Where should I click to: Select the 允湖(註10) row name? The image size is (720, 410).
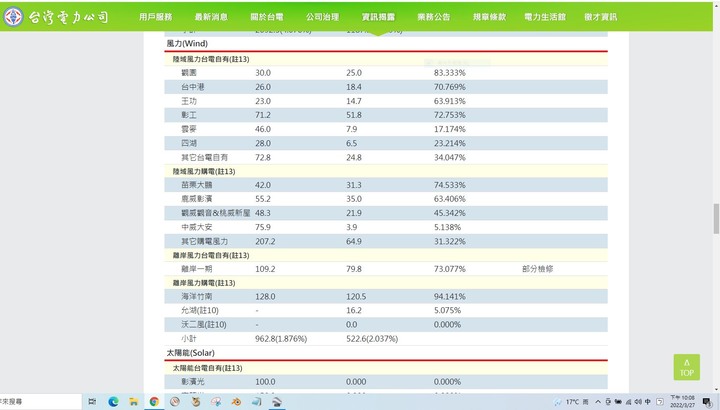(200, 310)
